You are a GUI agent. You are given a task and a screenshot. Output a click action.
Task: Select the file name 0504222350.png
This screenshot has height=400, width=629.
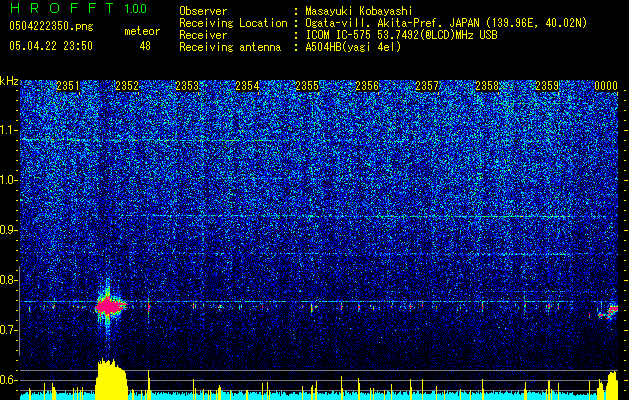point(51,27)
